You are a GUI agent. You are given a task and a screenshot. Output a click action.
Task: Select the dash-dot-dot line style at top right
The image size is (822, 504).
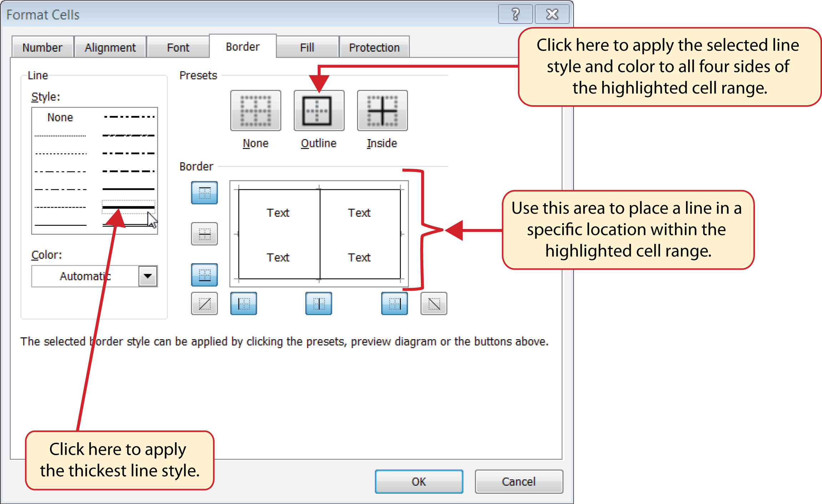[129, 117]
